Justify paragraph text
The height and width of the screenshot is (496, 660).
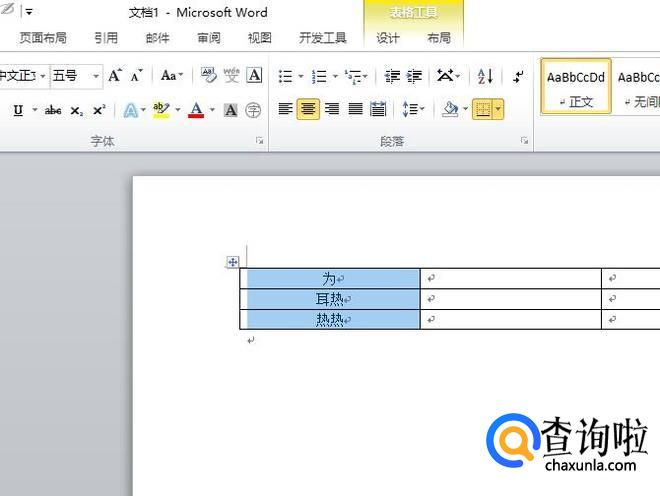(x=355, y=109)
